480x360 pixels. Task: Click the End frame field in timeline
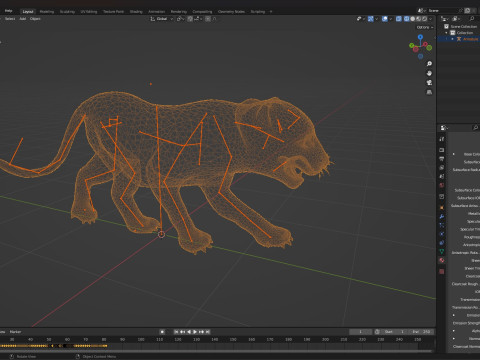(421, 332)
